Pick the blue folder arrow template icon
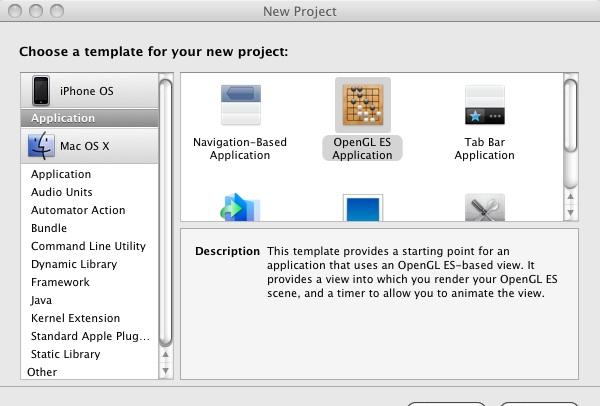 click(x=240, y=207)
